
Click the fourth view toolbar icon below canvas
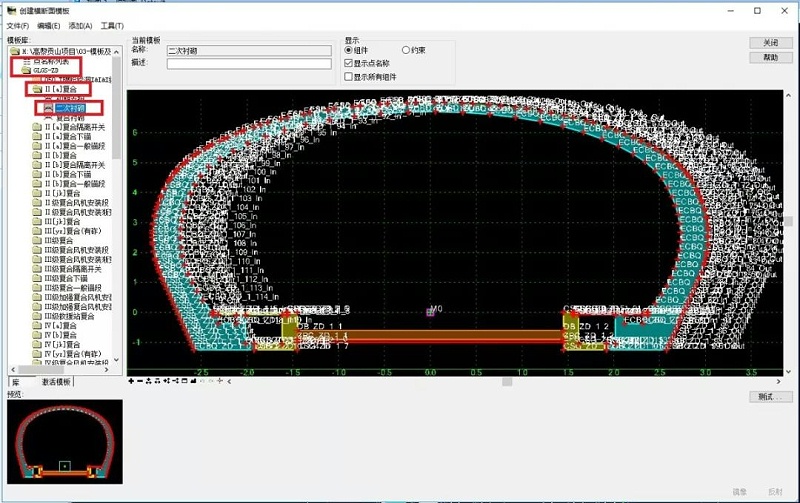pos(157,381)
